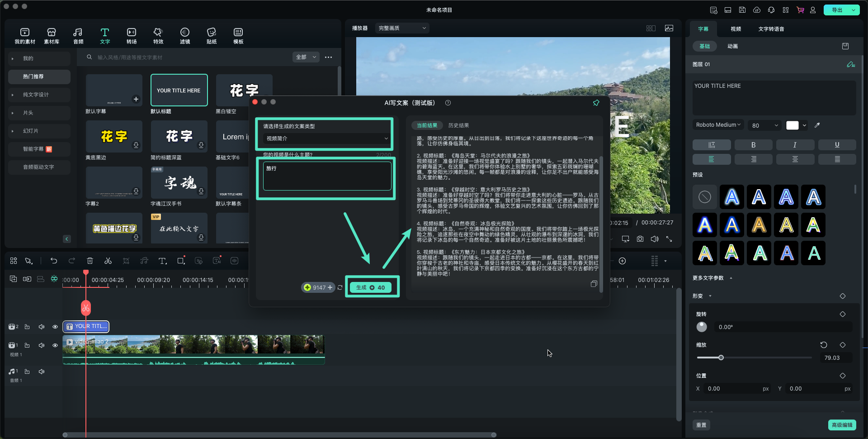Open the 贴纸 stickers panel
This screenshot has height=439, width=868.
click(211, 36)
